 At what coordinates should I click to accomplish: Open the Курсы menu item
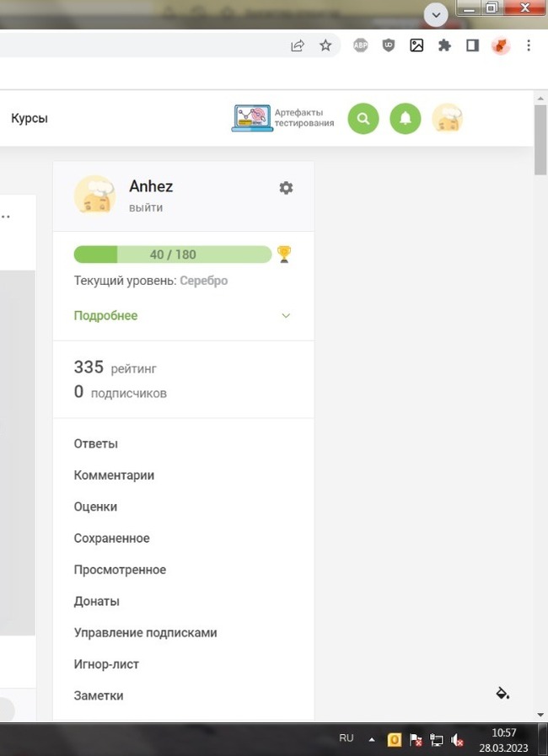click(30, 118)
